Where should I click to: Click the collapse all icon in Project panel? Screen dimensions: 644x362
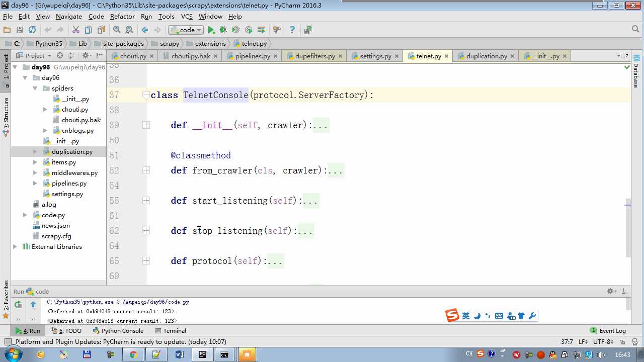click(x=70, y=55)
